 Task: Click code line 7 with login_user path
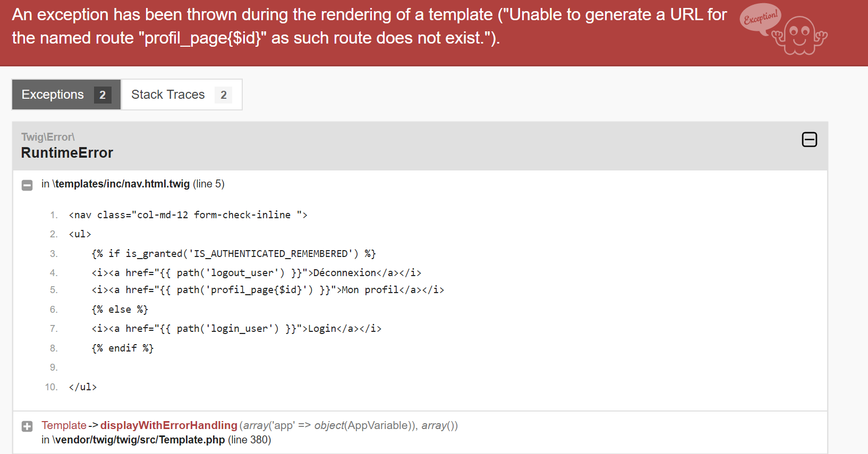(x=236, y=329)
